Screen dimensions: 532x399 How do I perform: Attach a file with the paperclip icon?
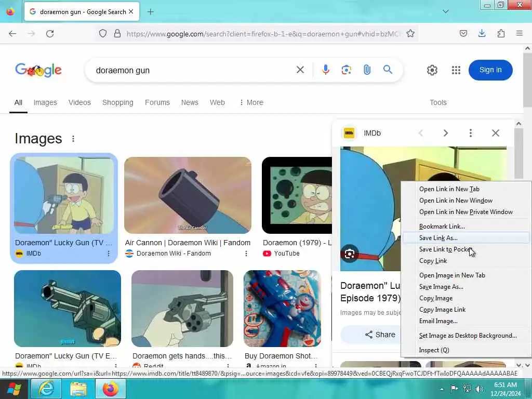coord(367,70)
